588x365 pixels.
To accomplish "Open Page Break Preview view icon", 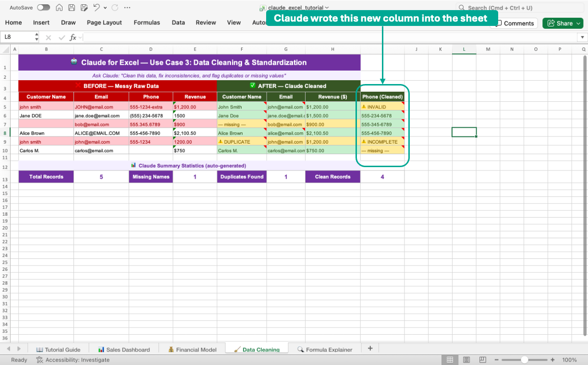I will click(x=482, y=359).
